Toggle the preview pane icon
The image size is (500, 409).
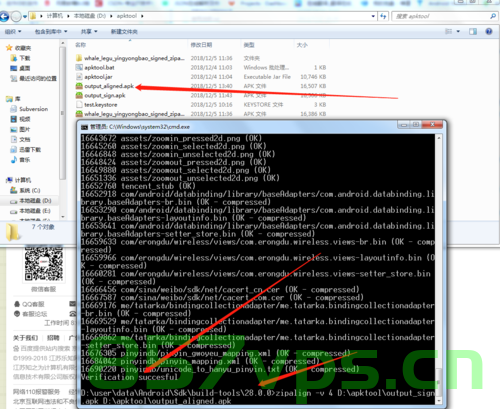pos(473,31)
